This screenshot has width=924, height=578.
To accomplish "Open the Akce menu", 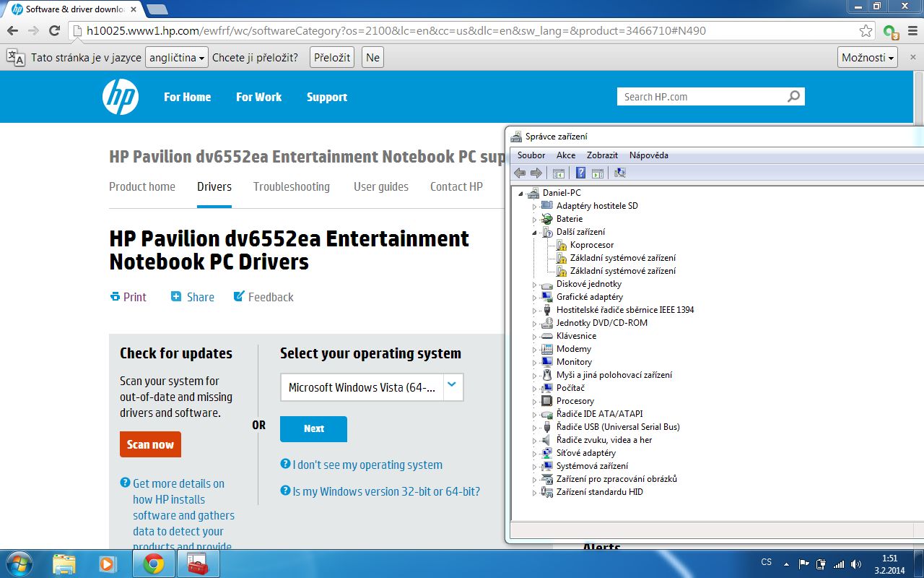I will pyautogui.click(x=566, y=155).
